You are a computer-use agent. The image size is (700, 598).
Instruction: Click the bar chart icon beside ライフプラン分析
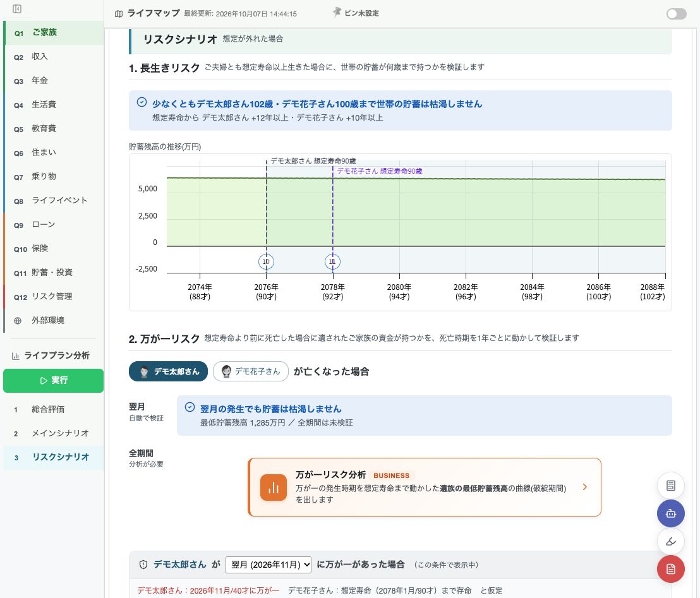click(x=16, y=356)
